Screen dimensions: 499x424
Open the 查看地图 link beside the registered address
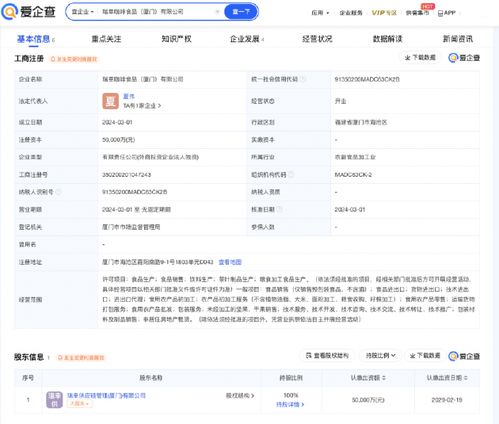230,262
